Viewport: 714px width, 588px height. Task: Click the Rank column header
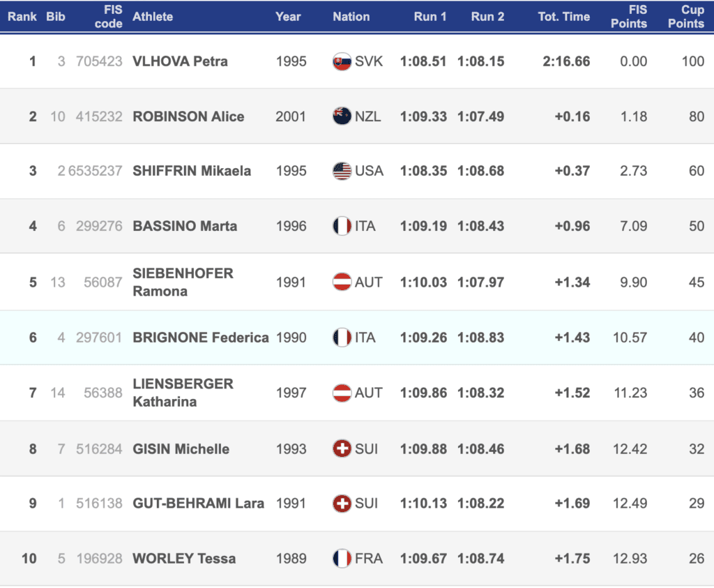(22, 16)
